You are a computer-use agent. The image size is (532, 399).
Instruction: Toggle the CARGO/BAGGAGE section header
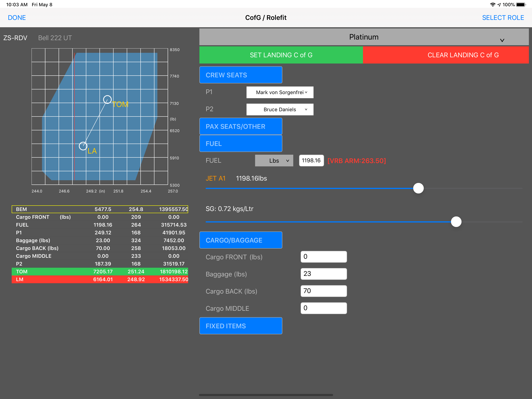240,240
